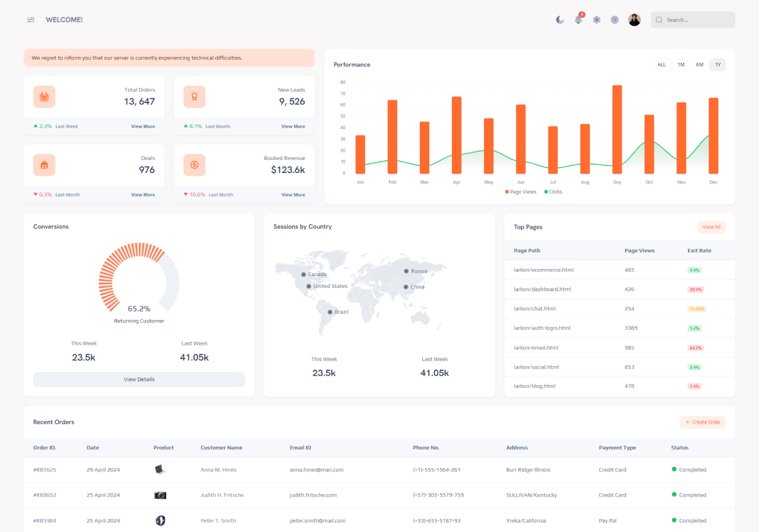The height and width of the screenshot is (532, 759).
Task: Click the Brazil map marker
Action: [x=330, y=312]
